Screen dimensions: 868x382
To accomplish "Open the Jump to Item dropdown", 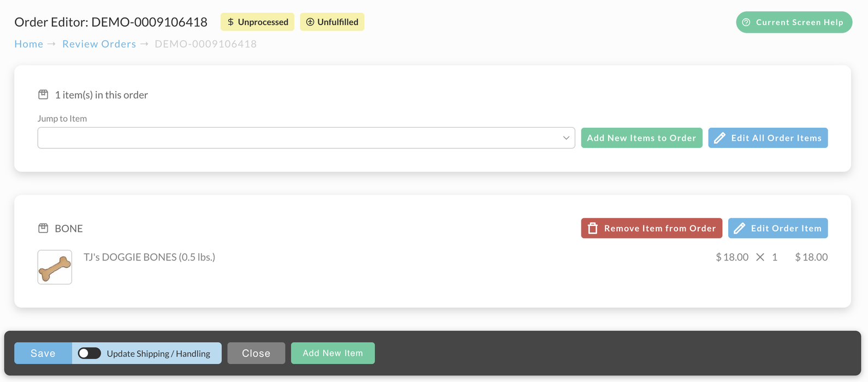I will click(306, 138).
